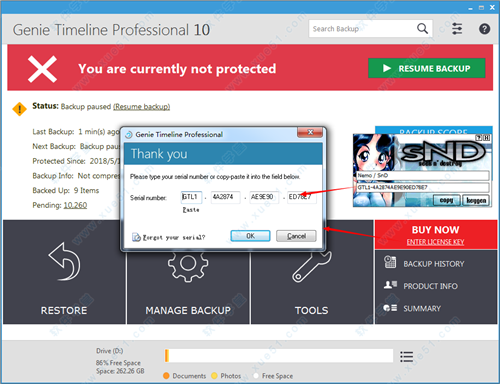This screenshot has height=384, width=500.
Task: Click the Genie dialog title icon
Action: 129,135
